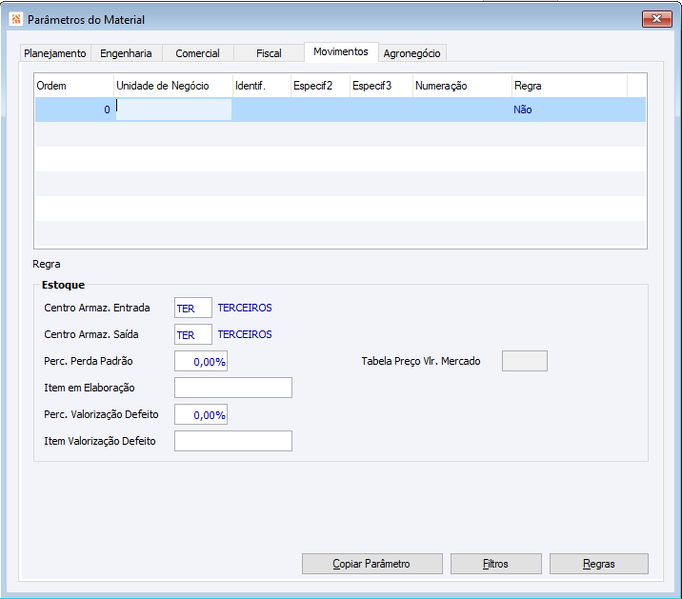Click the Tabela Preço Vlr. Mercado field

point(525,361)
